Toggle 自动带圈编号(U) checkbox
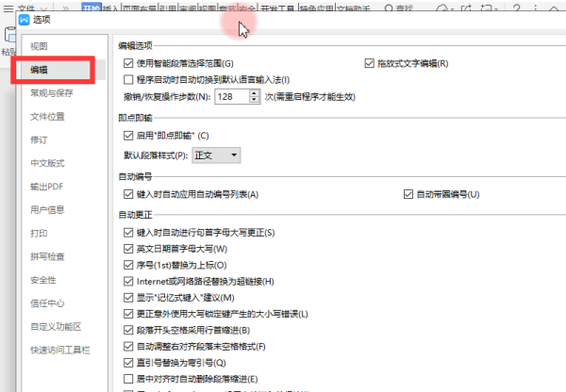This screenshot has width=566, height=392. point(408,194)
